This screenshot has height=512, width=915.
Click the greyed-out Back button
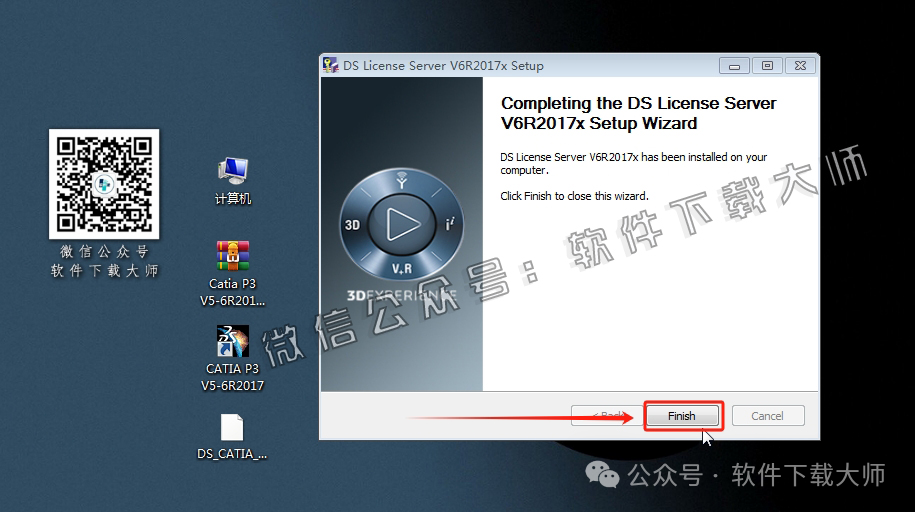[607, 416]
